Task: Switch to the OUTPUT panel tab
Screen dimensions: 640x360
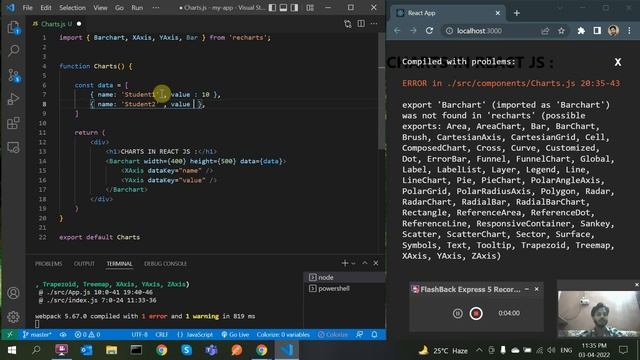Action: [x=84, y=264]
